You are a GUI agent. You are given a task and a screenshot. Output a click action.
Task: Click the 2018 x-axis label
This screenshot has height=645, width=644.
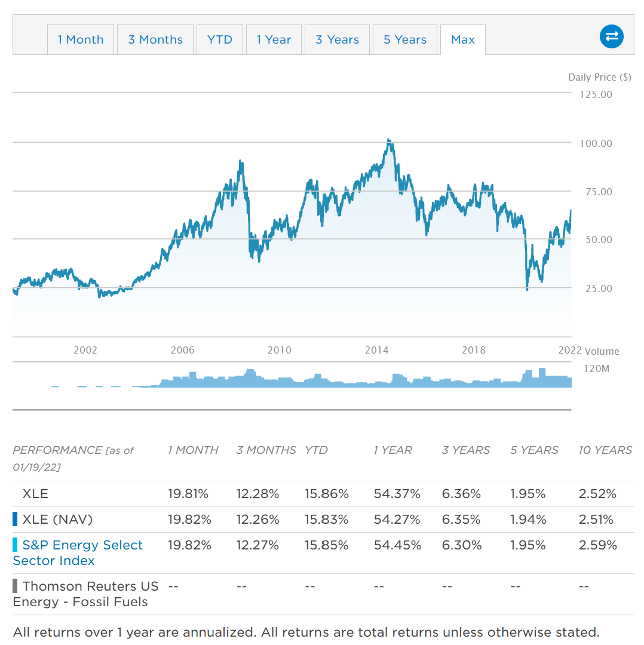pyautogui.click(x=474, y=350)
